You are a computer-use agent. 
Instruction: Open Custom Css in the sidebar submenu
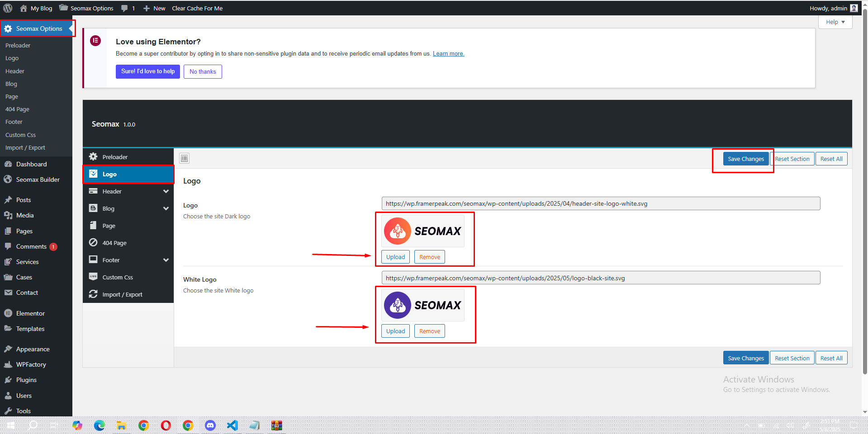tap(20, 135)
